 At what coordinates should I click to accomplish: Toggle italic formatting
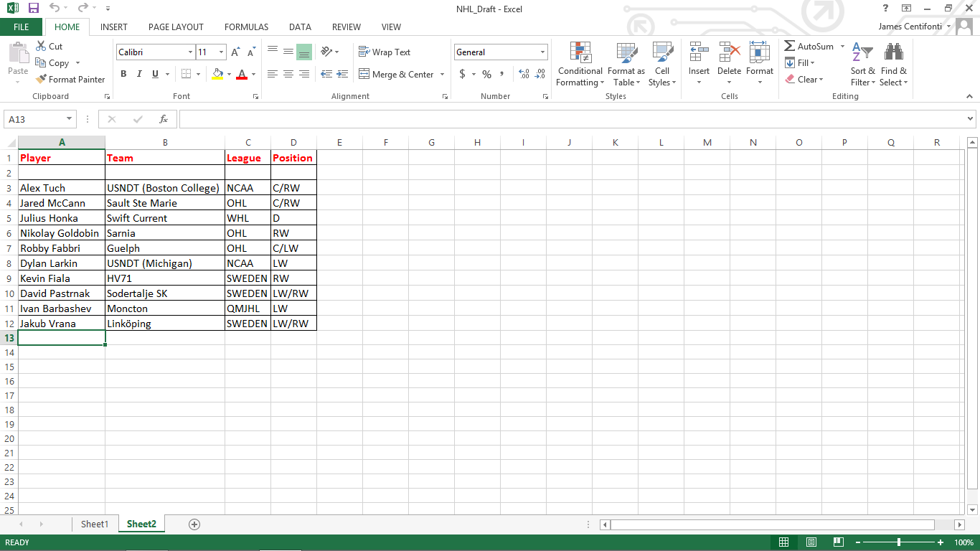[138, 74]
